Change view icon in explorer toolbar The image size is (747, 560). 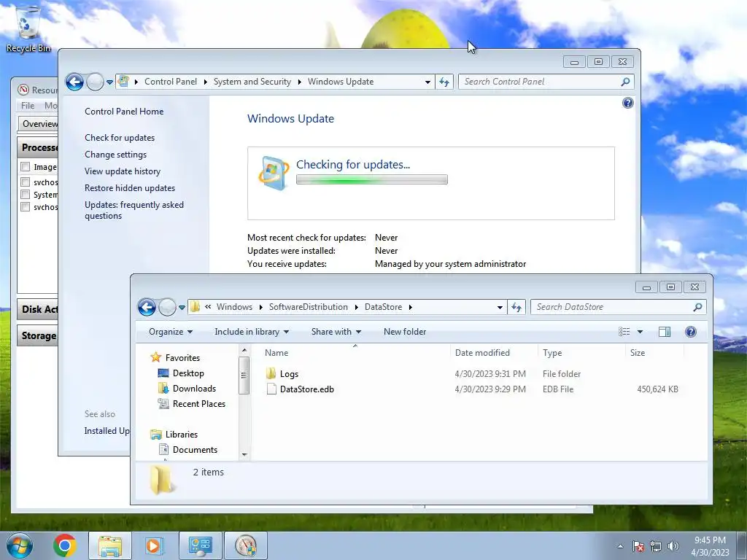[x=624, y=332]
